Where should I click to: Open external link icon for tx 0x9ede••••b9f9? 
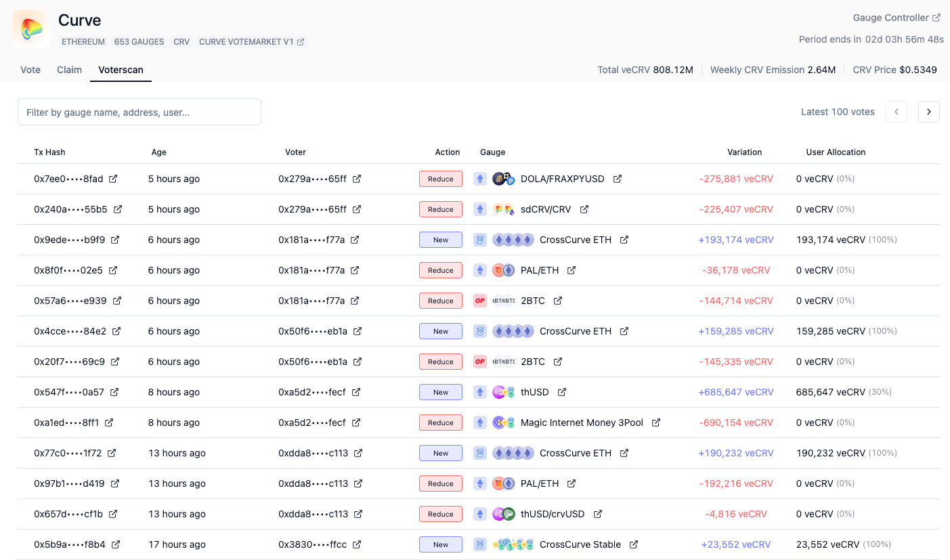(115, 240)
